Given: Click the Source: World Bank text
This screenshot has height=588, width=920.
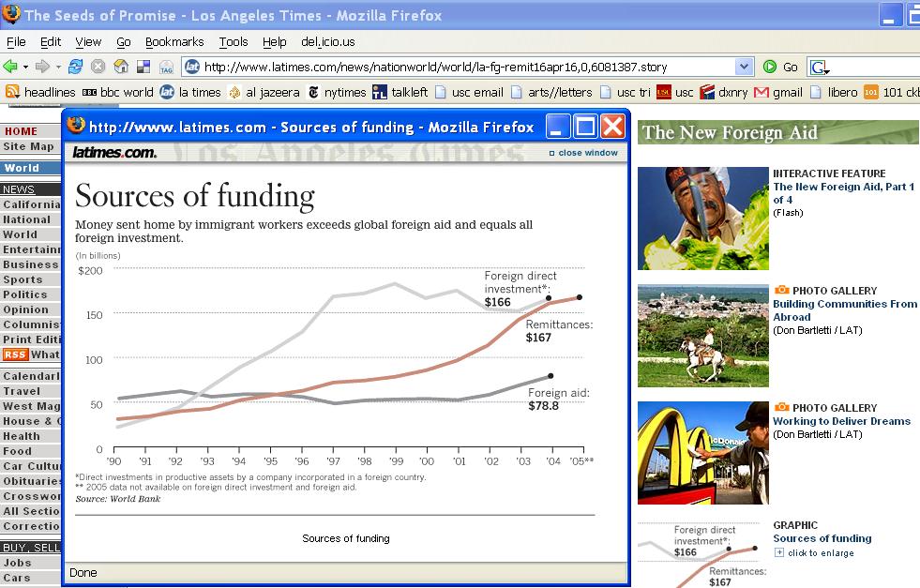Looking at the screenshot, I should coord(118,499).
